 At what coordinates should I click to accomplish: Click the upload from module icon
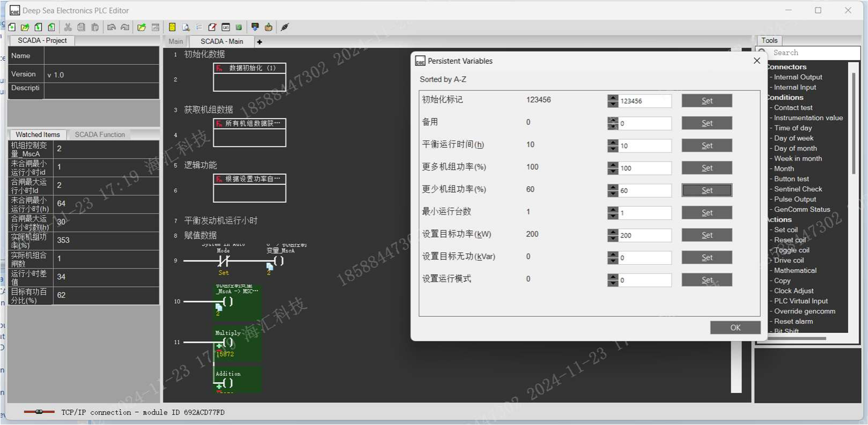269,27
